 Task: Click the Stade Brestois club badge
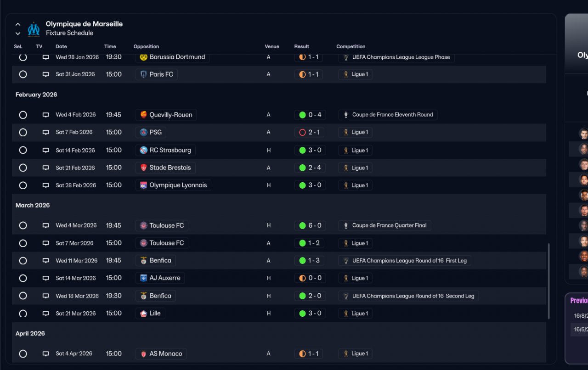click(x=144, y=168)
